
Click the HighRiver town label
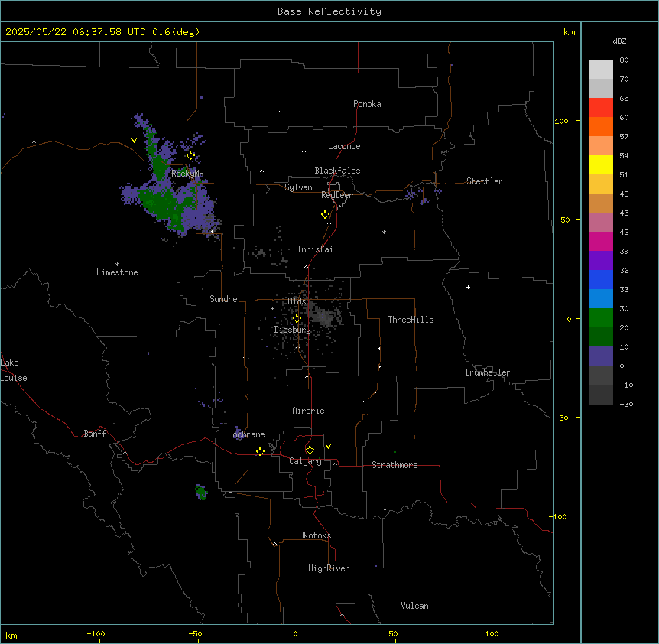[329, 568]
